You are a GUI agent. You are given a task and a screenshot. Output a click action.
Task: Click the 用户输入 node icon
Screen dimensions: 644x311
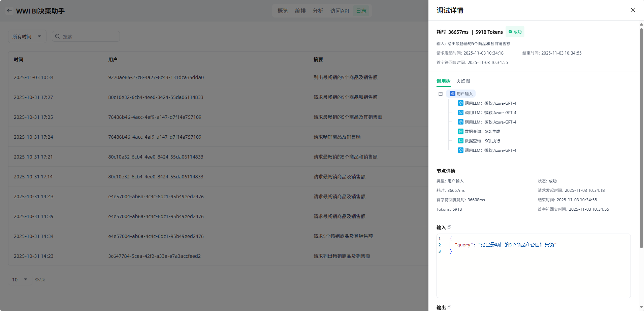pyautogui.click(x=453, y=94)
